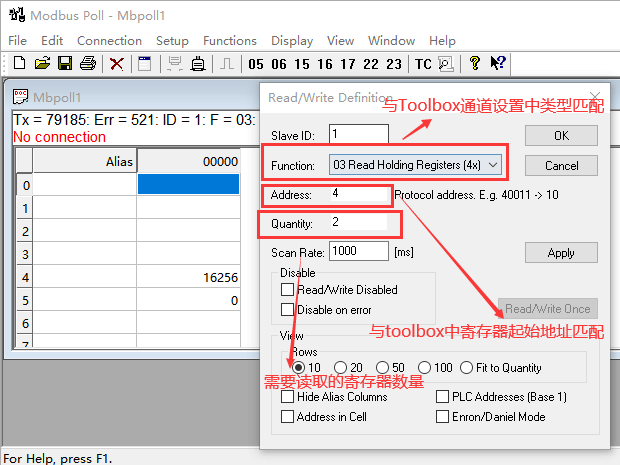
Task: Click the Modbus Poll app title icon
Action: 17,15
